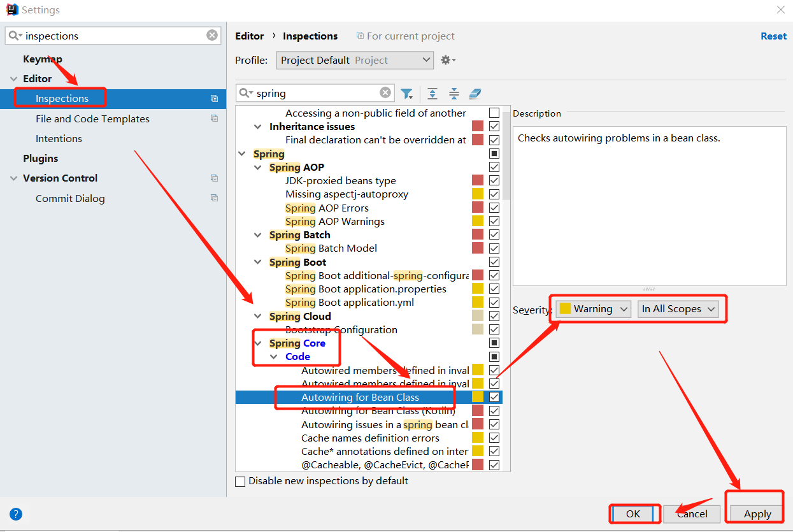Toggle checkbox for Bootstrap Configuration
This screenshot has height=532, width=793.
[x=494, y=329]
